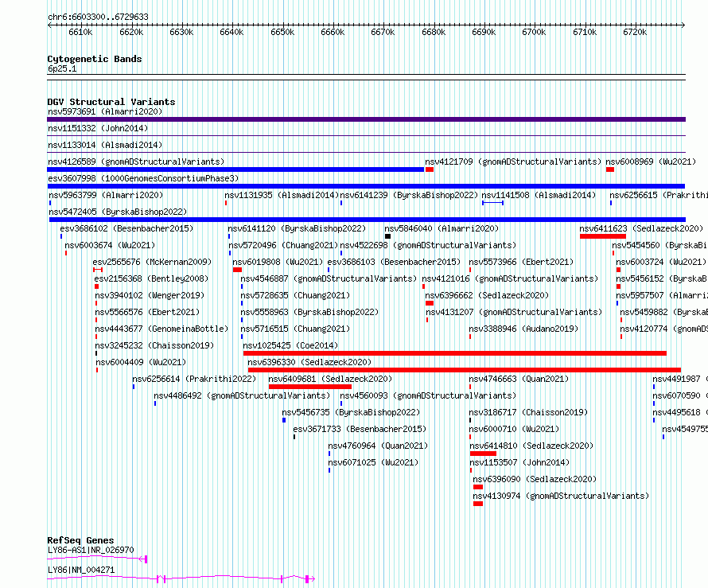Click the red nsv6396090 (Sedlazeck2020) marker
Image resolution: width=708 pixels, height=588 pixels.
pyautogui.click(x=478, y=487)
